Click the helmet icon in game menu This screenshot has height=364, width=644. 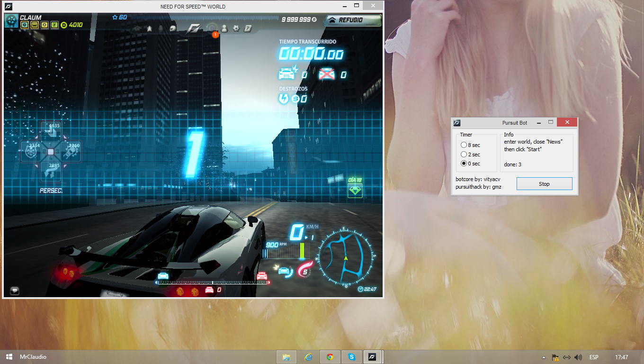(173, 28)
